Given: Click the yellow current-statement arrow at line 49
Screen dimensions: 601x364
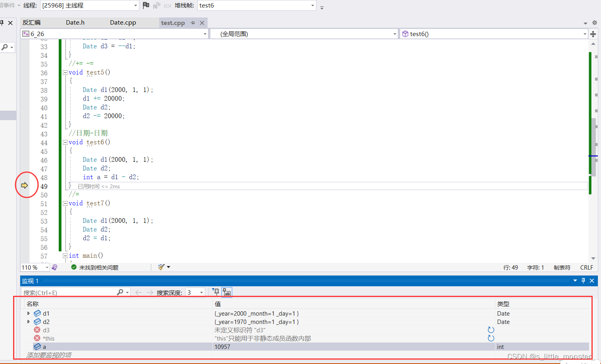Looking at the screenshot, I should [x=25, y=185].
